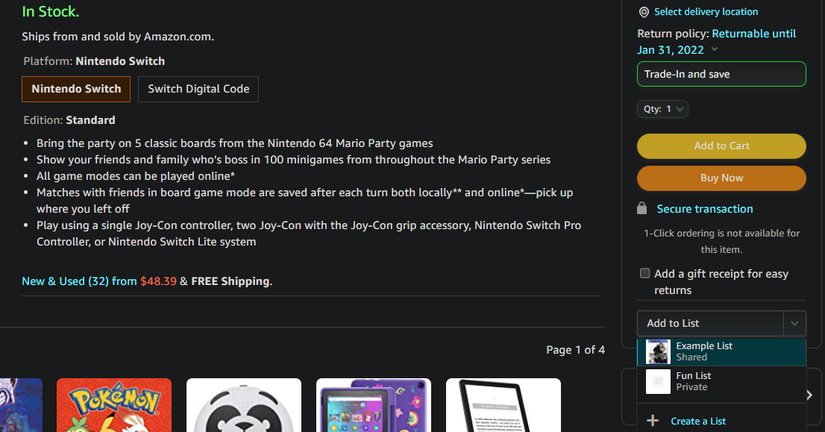Viewport: 825px width, 432px height.
Task: Click the Add to Cart button
Action: coord(721,146)
